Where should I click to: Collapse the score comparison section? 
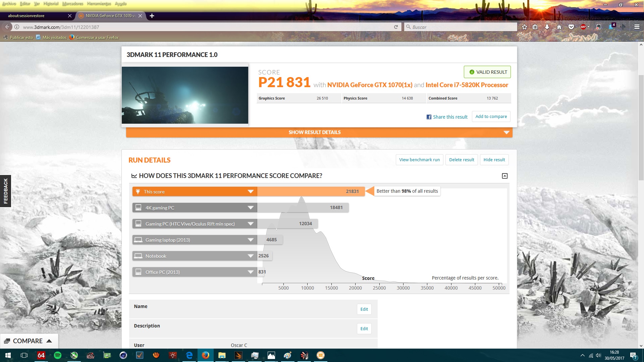tap(504, 176)
